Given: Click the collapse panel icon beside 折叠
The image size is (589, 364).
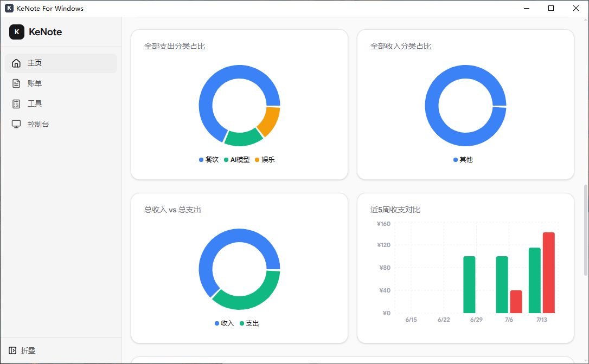Looking at the screenshot, I should point(12,350).
